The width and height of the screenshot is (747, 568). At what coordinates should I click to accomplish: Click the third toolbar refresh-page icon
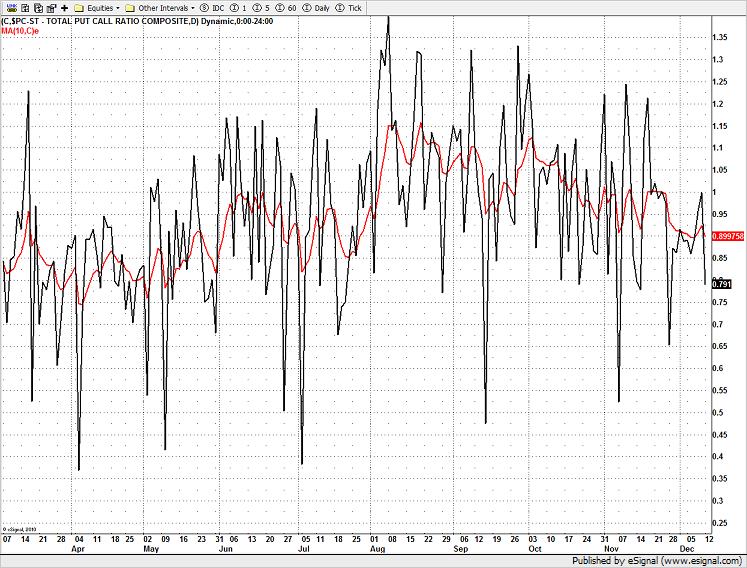point(39,8)
